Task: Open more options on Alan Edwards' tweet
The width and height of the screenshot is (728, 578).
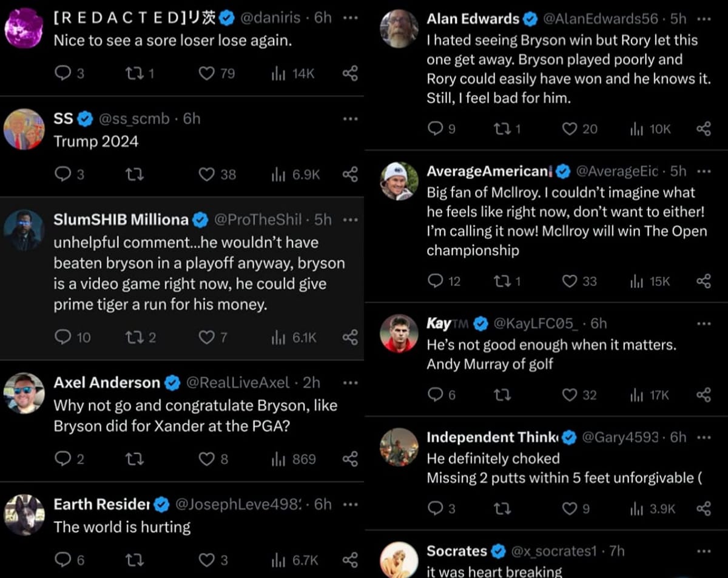Action: 704,18
